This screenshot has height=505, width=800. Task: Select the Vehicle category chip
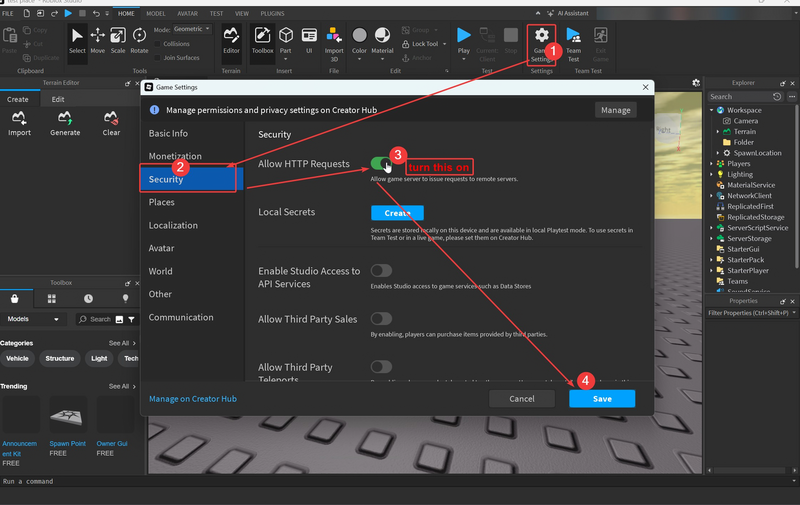pyautogui.click(x=17, y=359)
